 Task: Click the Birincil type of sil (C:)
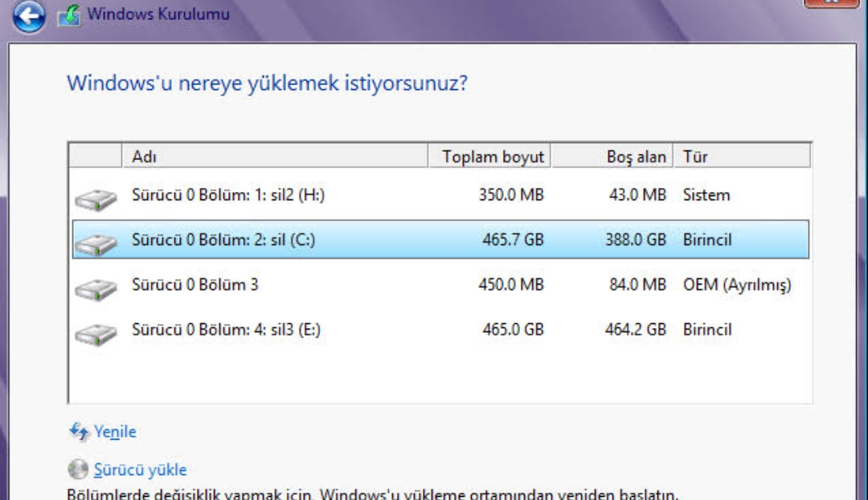pos(707,240)
